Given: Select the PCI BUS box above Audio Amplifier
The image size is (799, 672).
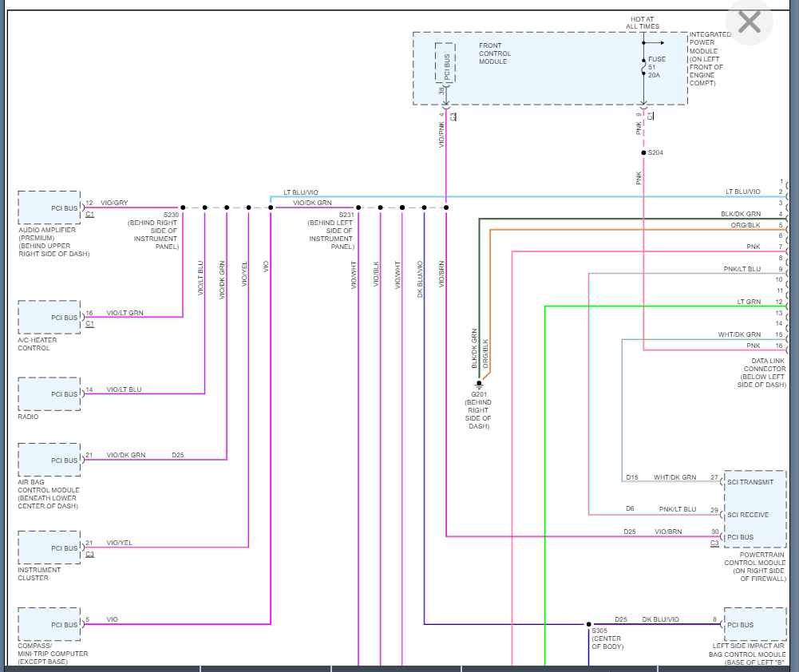Looking at the screenshot, I should tap(49, 208).
